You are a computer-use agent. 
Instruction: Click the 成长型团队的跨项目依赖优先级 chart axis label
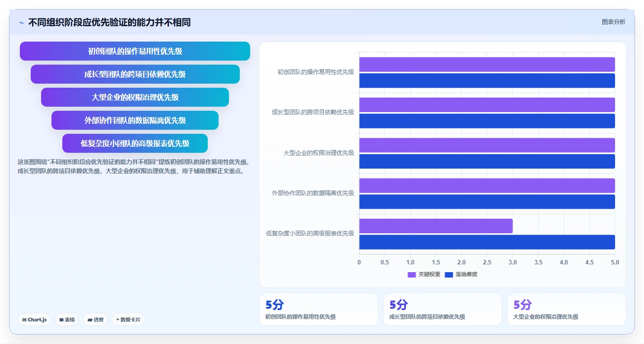313,112
